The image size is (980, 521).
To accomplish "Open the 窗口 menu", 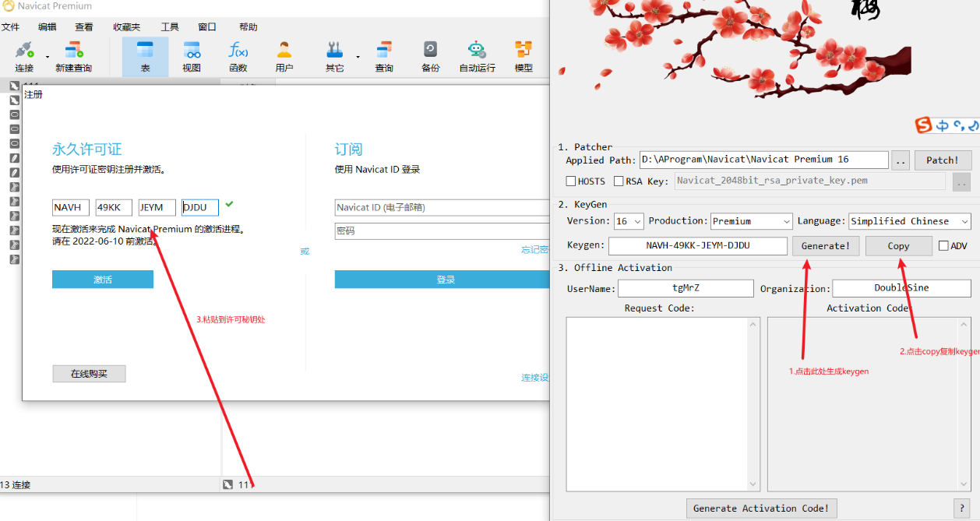I will point(207,26).
